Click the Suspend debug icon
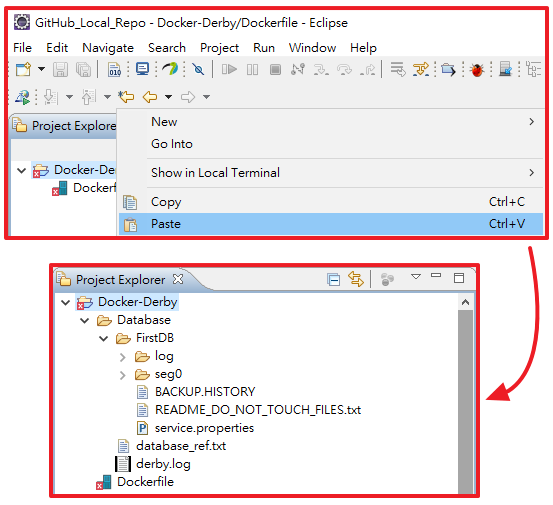The height and width of the screenshot is (505, 553). coord(253,69)
